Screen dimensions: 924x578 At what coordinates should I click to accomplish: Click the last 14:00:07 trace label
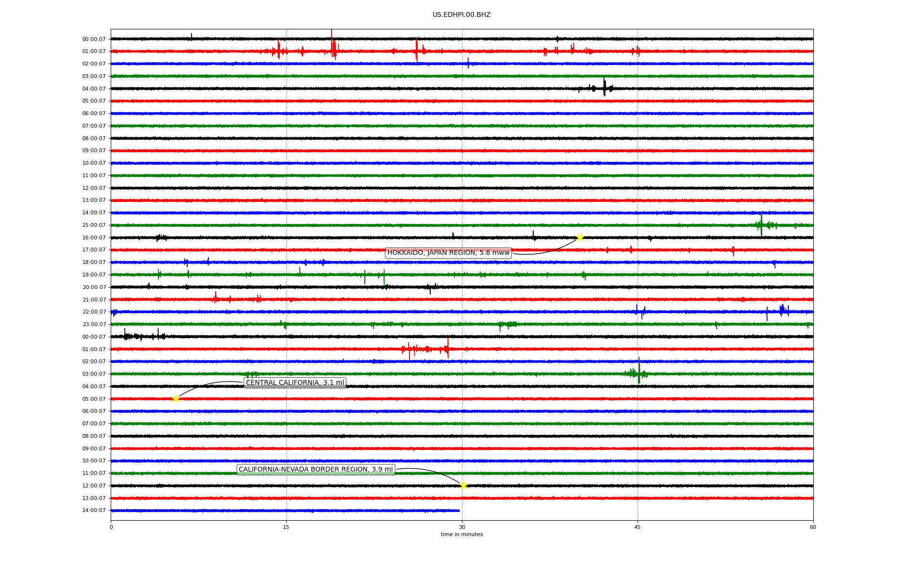tap(94, 511)
